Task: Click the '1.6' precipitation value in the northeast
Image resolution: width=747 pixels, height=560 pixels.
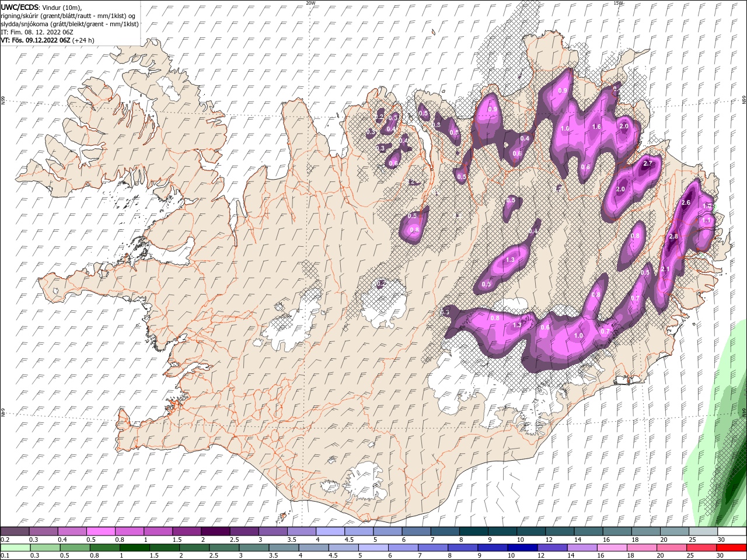Action: coord(596,127)
